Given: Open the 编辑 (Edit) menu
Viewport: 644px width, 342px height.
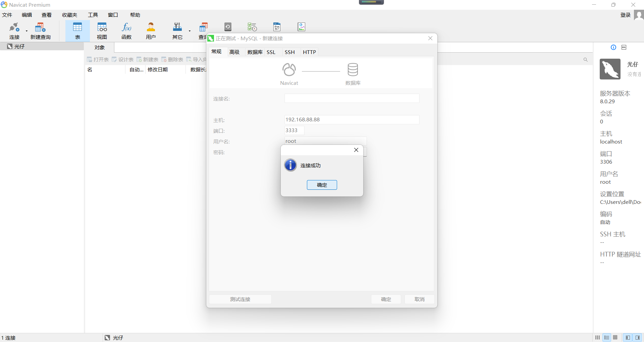Looking at the screenshot, I should point(27,15).
